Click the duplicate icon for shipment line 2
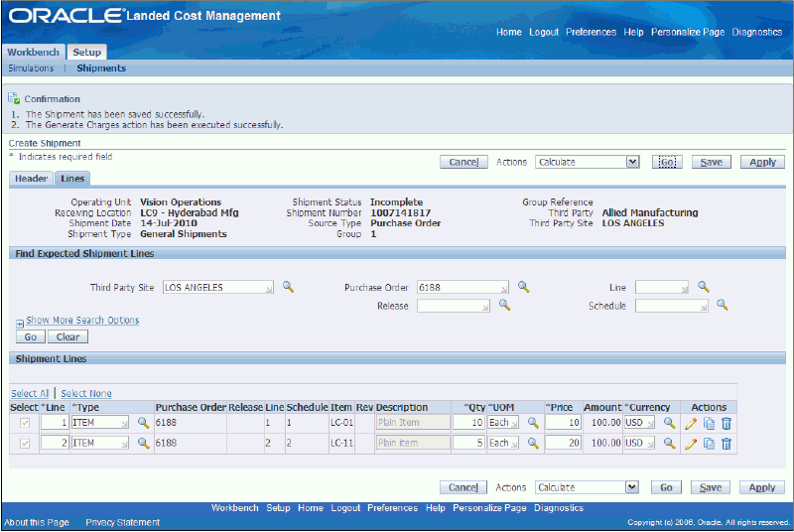Viewport: 794px width, 532px height. click(x=709, y=444)
